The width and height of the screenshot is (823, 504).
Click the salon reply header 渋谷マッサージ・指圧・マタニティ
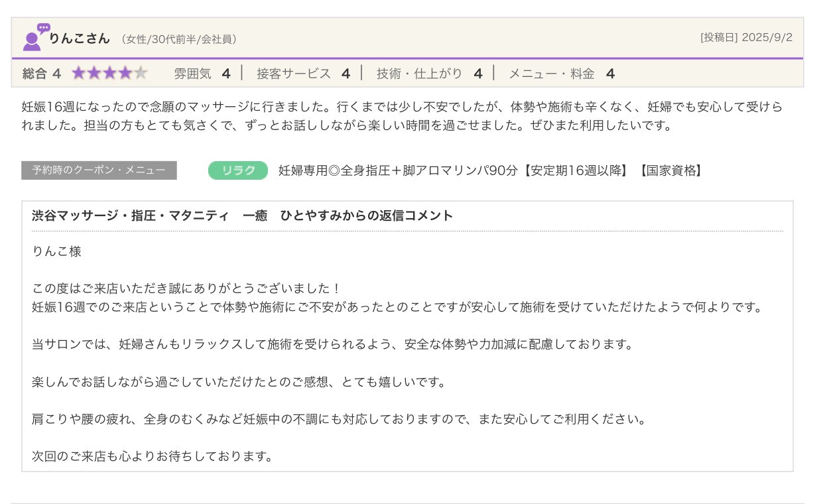coord(242,216)
